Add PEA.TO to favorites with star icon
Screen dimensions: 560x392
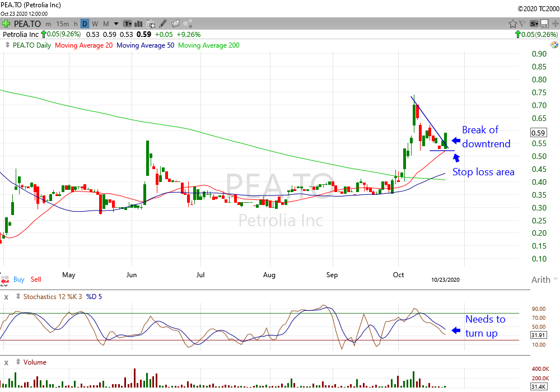pos(512,24)
